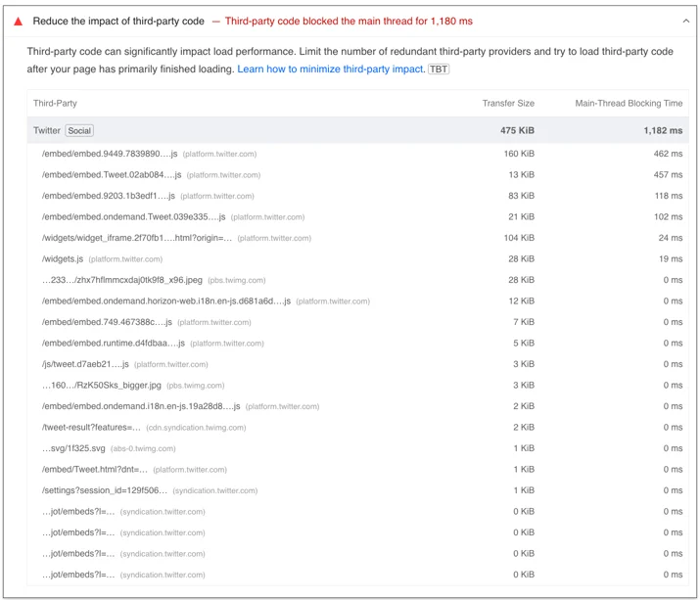This screenshot has width=700, height=600.
Task: Open embed.ondemand.i18n.en-js.19a28d8….js URL
Action: coord(141,406)
